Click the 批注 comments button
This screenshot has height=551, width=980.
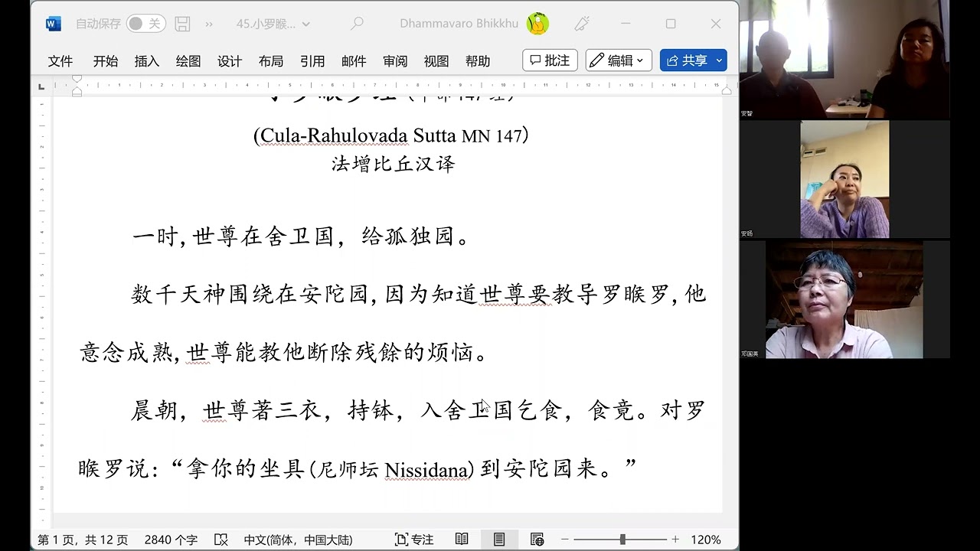550,60
